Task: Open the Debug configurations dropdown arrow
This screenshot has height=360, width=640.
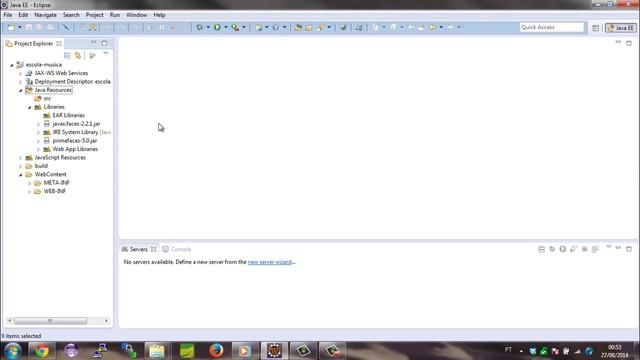Action: point(208,27)
